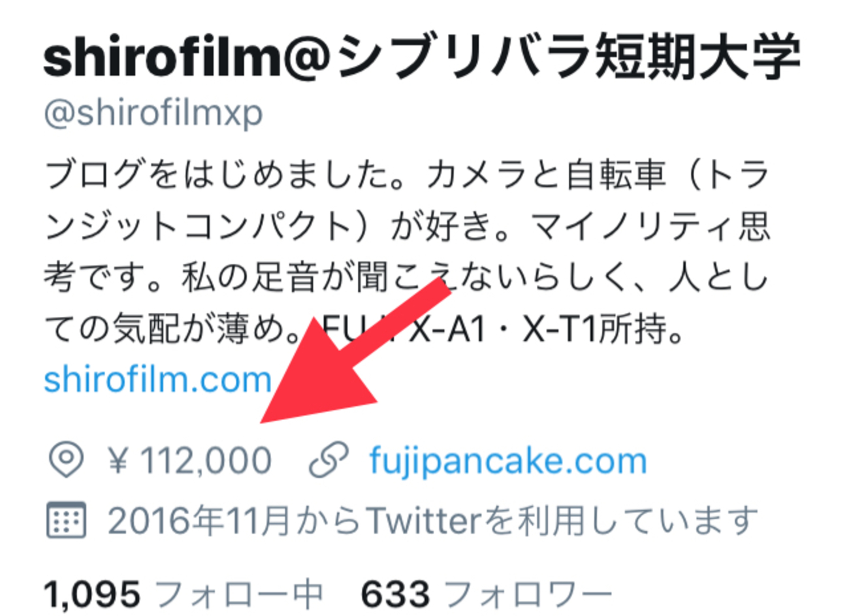Click the calendar join-date icon
The image size is (849, 616).
pyautogui.click(x=66, y=520)
